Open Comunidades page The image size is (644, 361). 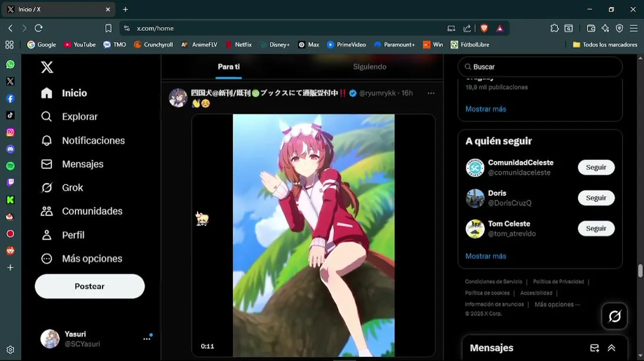(82, 212)
